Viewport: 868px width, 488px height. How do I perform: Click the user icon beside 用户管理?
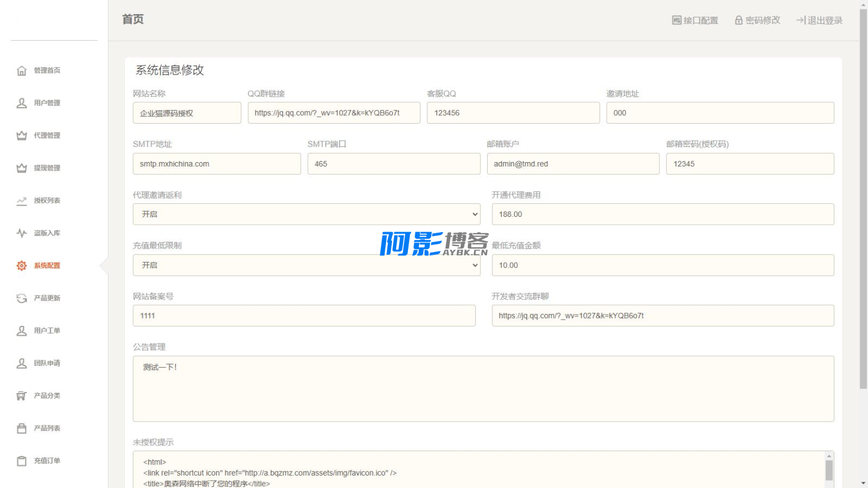(x=21, y=103)
